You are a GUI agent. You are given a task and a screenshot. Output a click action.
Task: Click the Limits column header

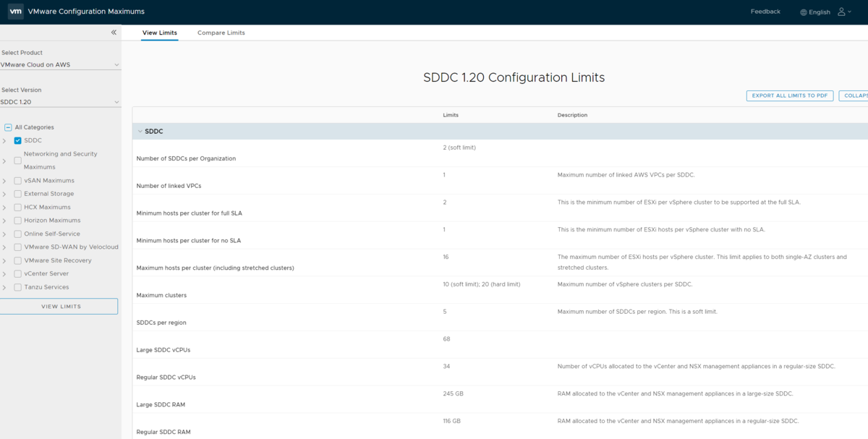click(451, 115)
